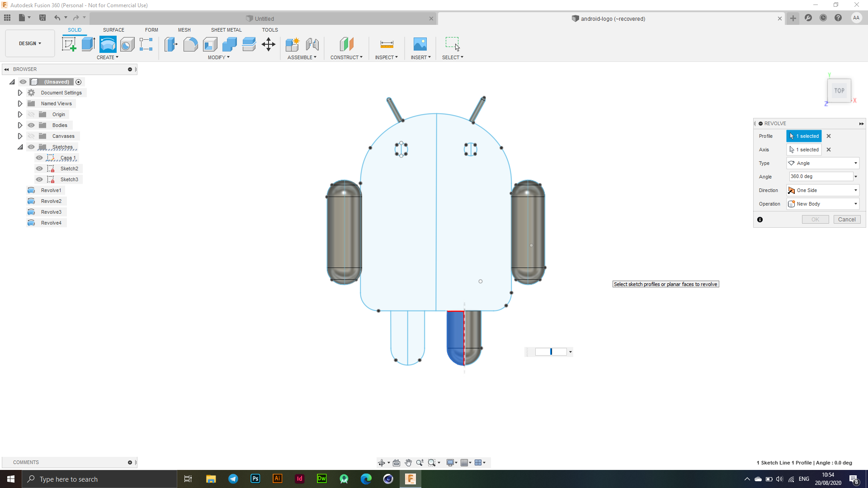
Task: Click the Pan hand icon
Action: coord(408,463)
